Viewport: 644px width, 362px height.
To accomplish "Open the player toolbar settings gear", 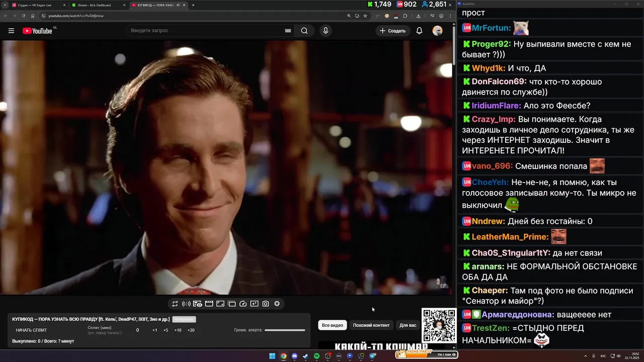I will pos(277,304).
